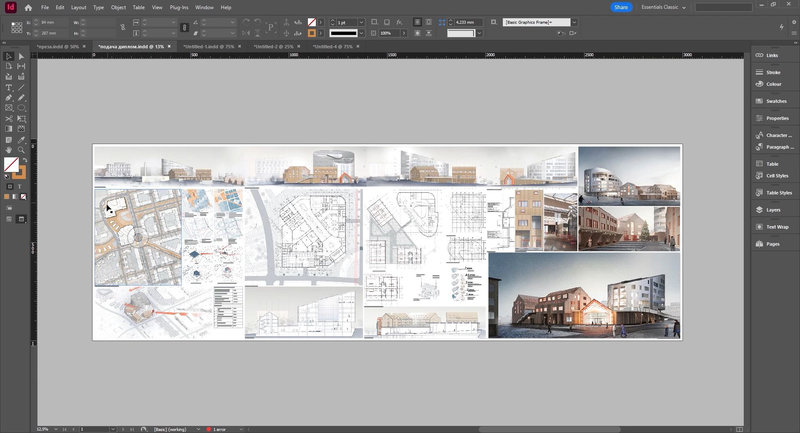Open the Properties panel button
Image resolution: width=800 pixels, height=433 pixels.
pyautogui.click(x=777, y=118)
